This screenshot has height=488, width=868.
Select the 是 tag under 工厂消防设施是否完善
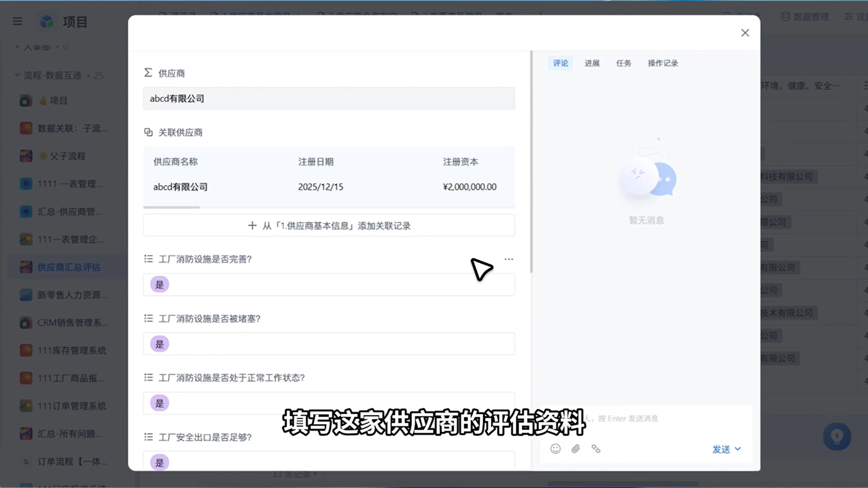[159, 285]
